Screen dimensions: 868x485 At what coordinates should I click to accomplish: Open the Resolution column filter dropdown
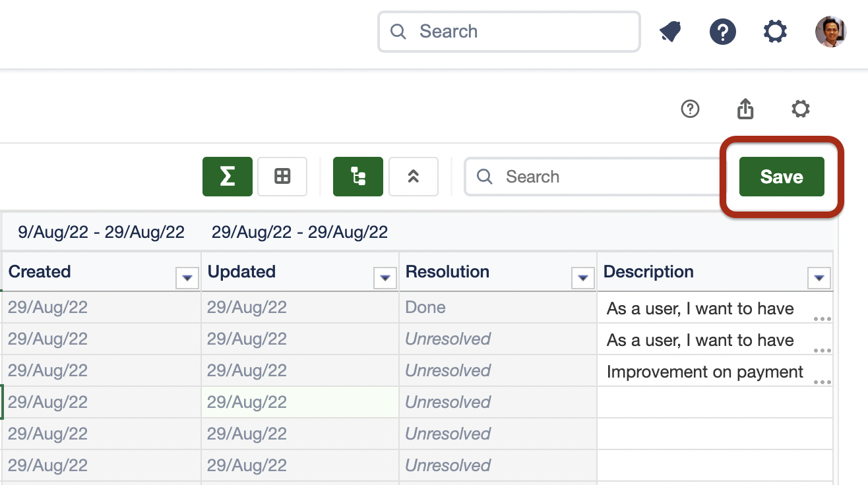pyautogui.click(x=582, y=279)
